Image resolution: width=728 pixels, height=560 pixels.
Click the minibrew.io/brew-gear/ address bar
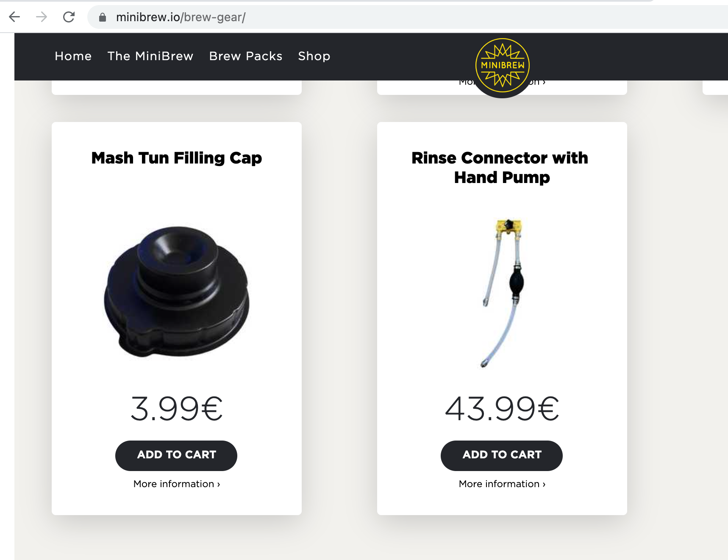tap(407, 17)
